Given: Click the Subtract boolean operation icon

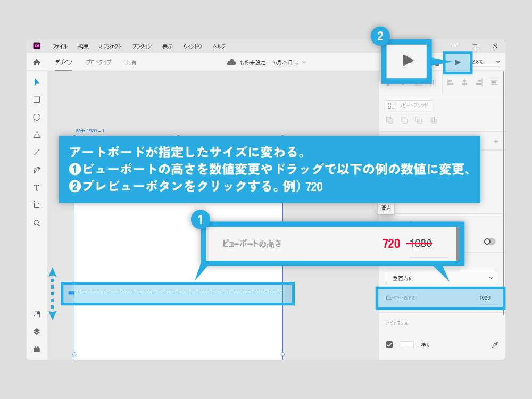Looking at the screenshot, I should click(x=404, y=120).
